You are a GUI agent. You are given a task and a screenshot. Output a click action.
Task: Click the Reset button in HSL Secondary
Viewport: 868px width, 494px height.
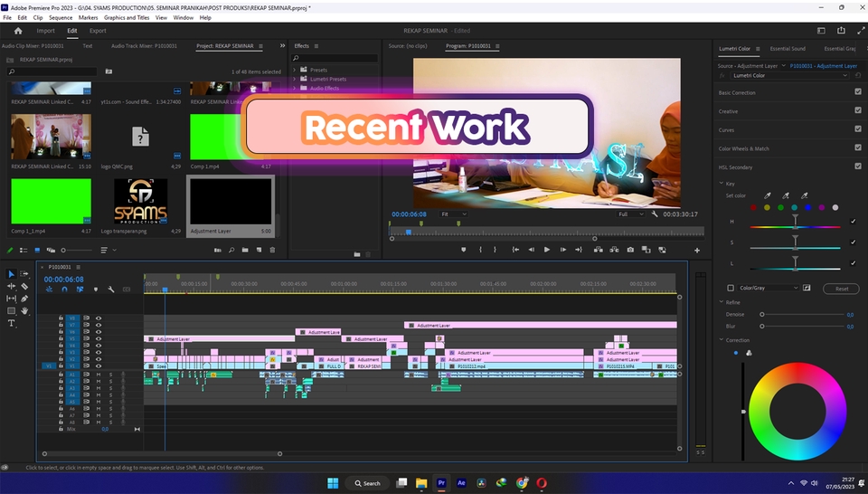point(842,289)
